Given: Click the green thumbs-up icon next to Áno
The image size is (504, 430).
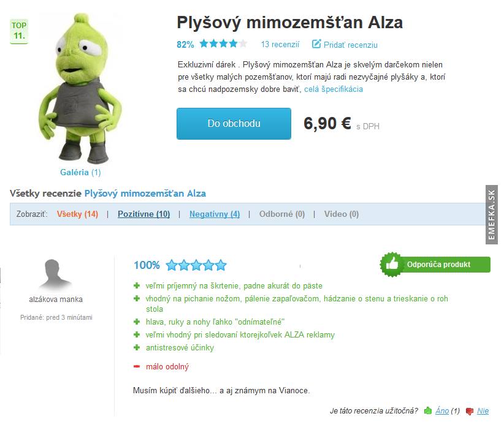Looking at the screenshot, I should click(428, 410).
